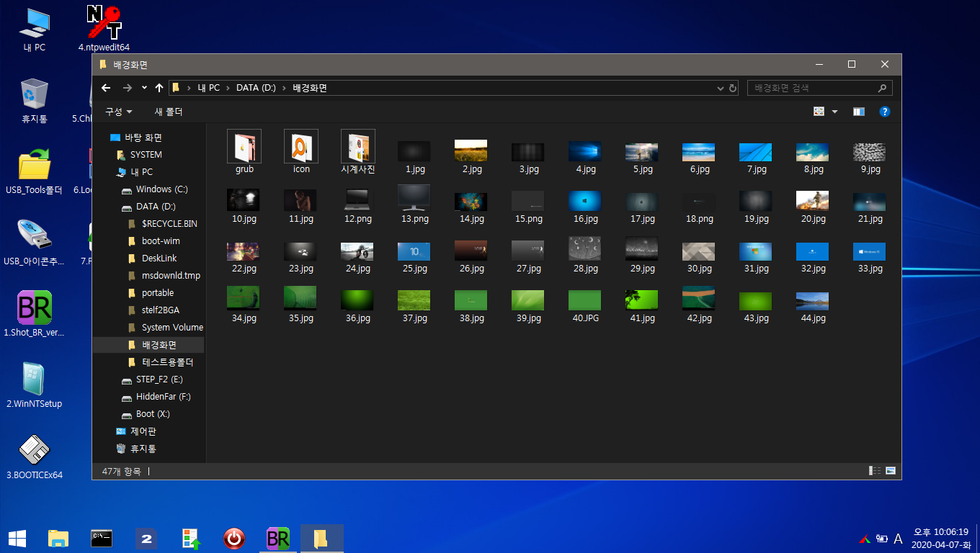Viewport: 980px width, 553px height.
Task: Change view layout icon
Action: point(819,112)
